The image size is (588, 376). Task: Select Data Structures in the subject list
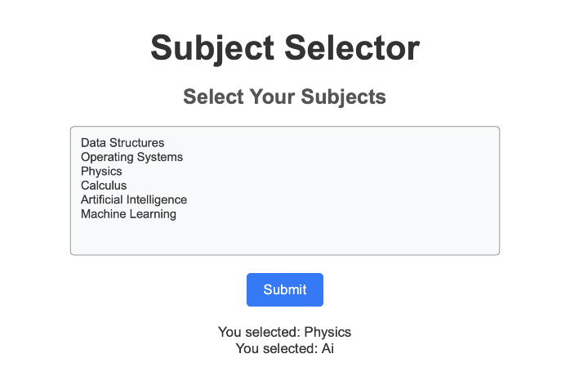point(122,143)
